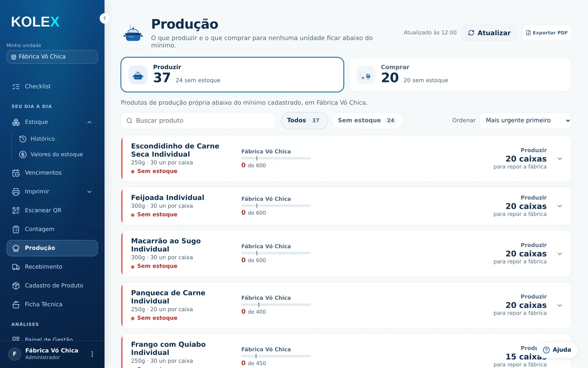The height and width of the screenshot is (368, 588).
Task: Filter by Sem estoque products
Action: (367, 121)
